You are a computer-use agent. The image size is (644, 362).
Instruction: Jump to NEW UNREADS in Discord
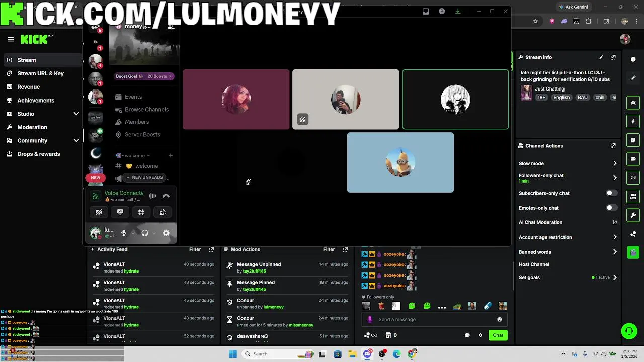144,177
